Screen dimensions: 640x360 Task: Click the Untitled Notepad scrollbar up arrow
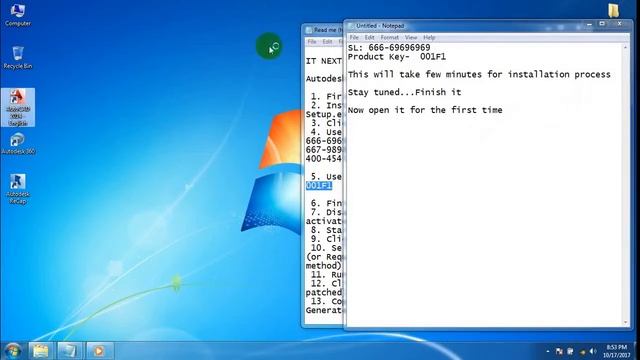625,48
